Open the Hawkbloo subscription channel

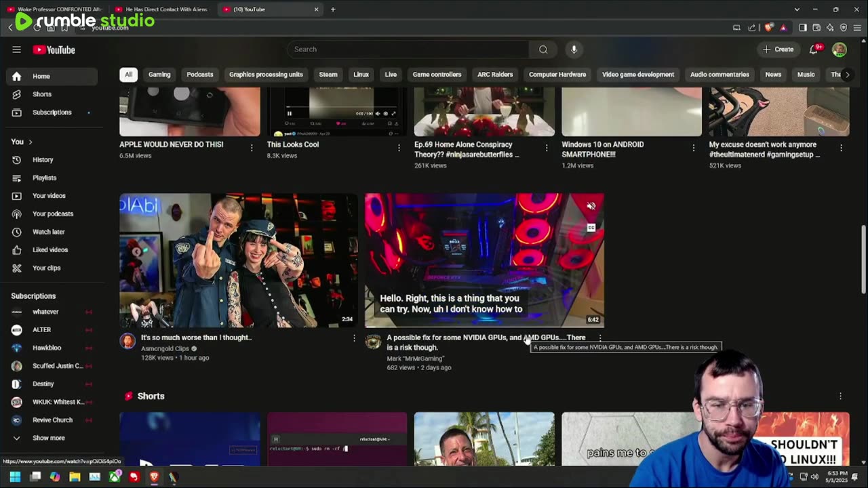click(x=52, y=348)
